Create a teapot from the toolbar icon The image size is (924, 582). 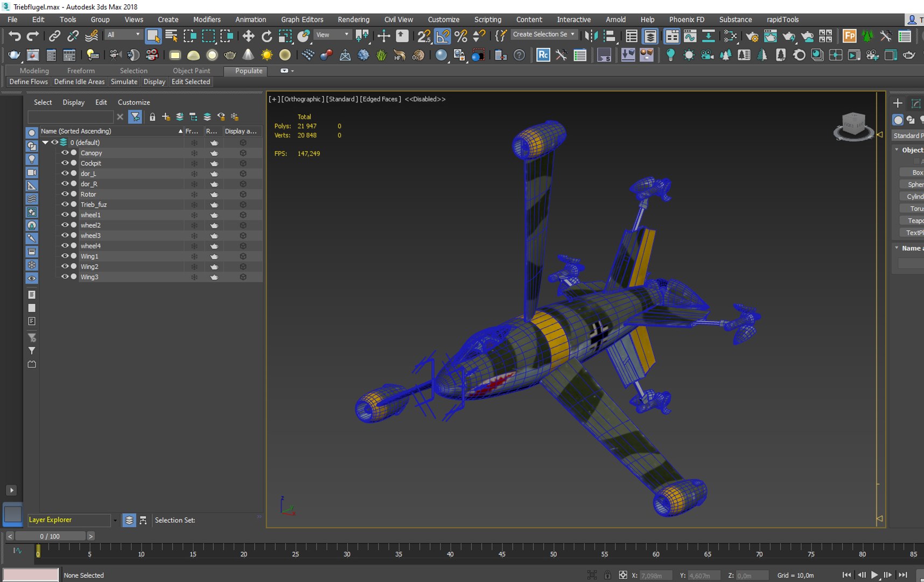[x=230, y=55]
